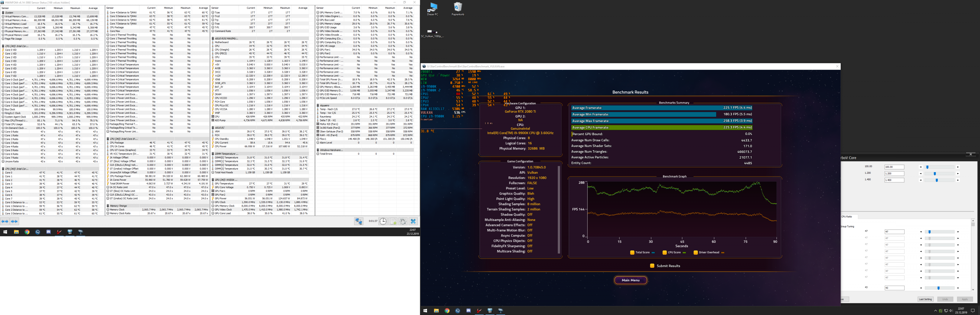Select 'Vcore' sensor row
980x315 pixels.
tap(260, 61)
